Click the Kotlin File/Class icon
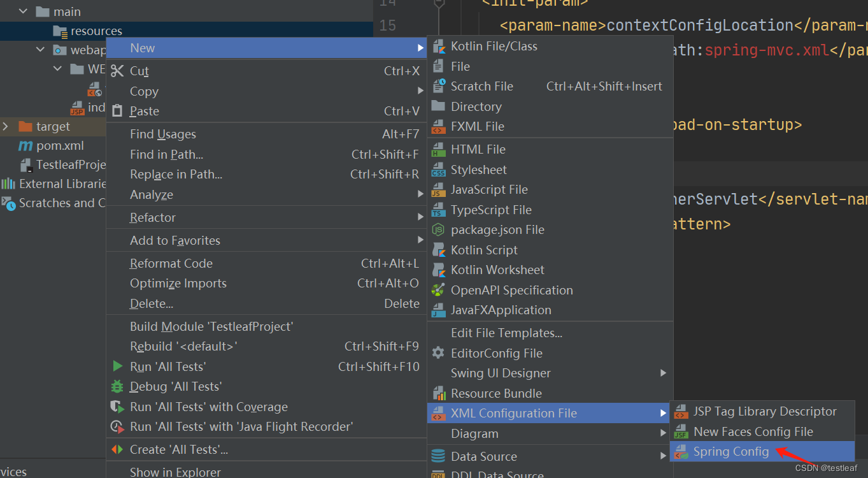The image size is (868, 478). coord(438,46)
